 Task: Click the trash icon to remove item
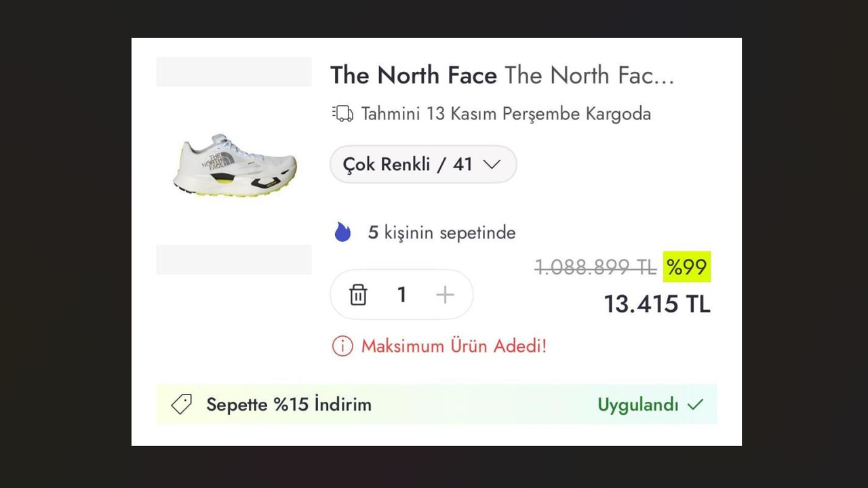click(x=358, y=295)
